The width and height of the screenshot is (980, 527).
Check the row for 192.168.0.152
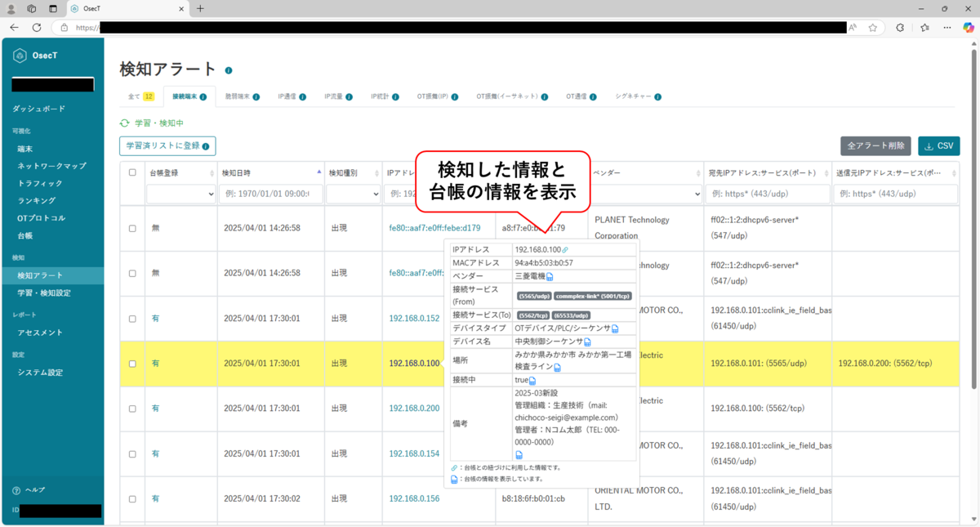132,319
